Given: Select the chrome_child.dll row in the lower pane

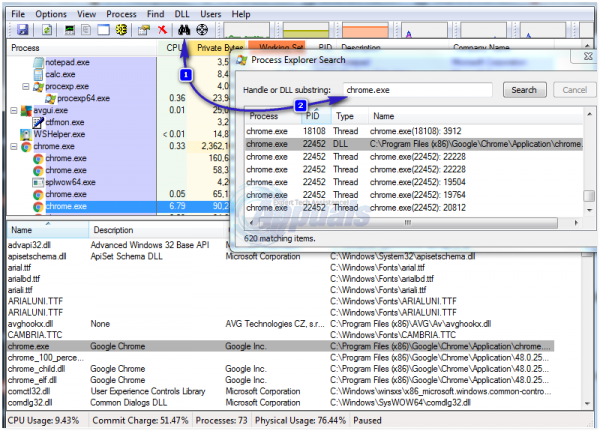Looking at the screenshot, I should (x=280, y=369).
